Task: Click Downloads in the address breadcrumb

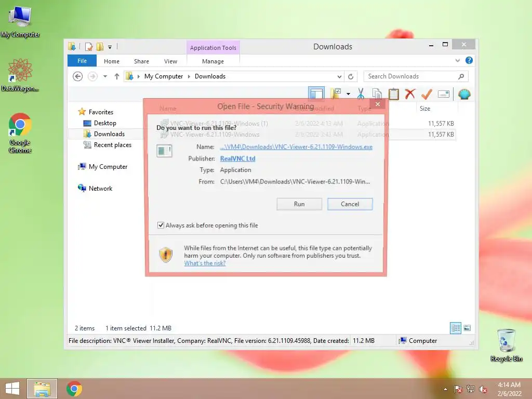Action: 210,76
